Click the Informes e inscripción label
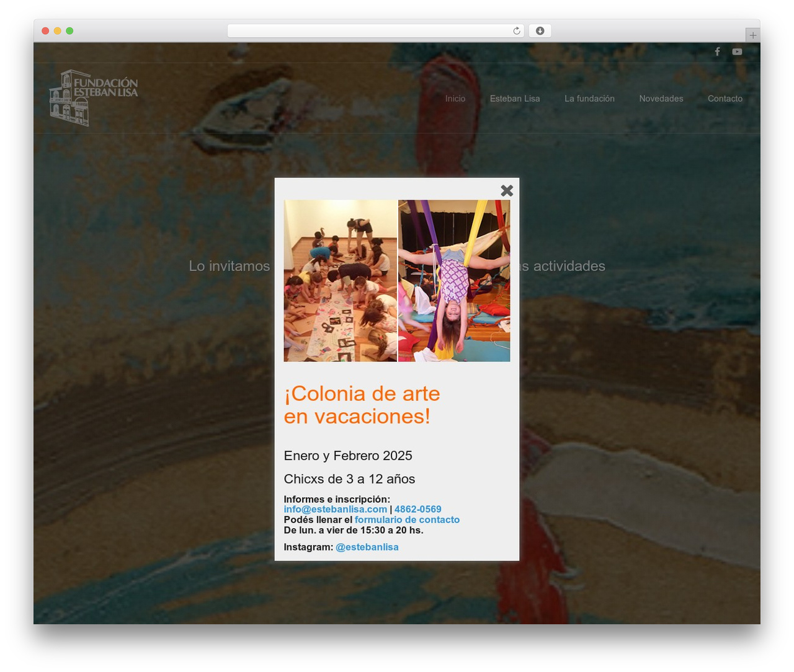This screenshot has height=672, width=794. pos(337,499)
